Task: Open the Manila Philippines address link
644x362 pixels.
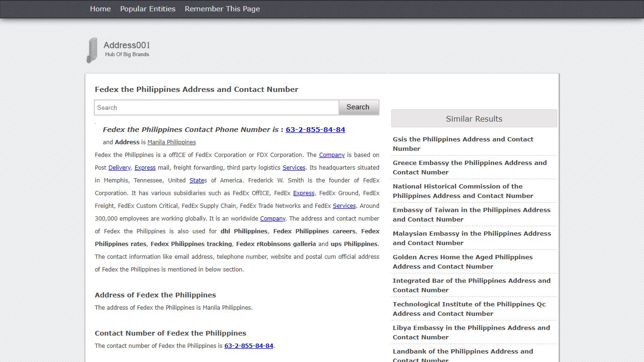Action: [172, 142]
